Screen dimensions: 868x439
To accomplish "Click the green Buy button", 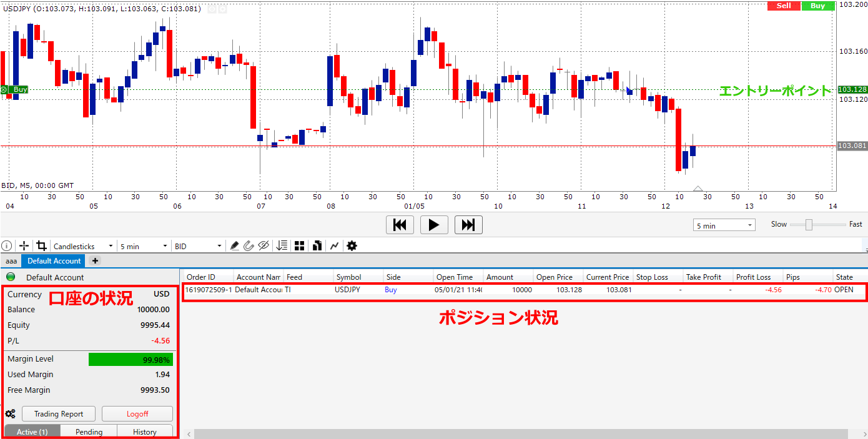I will pos(818,6).
